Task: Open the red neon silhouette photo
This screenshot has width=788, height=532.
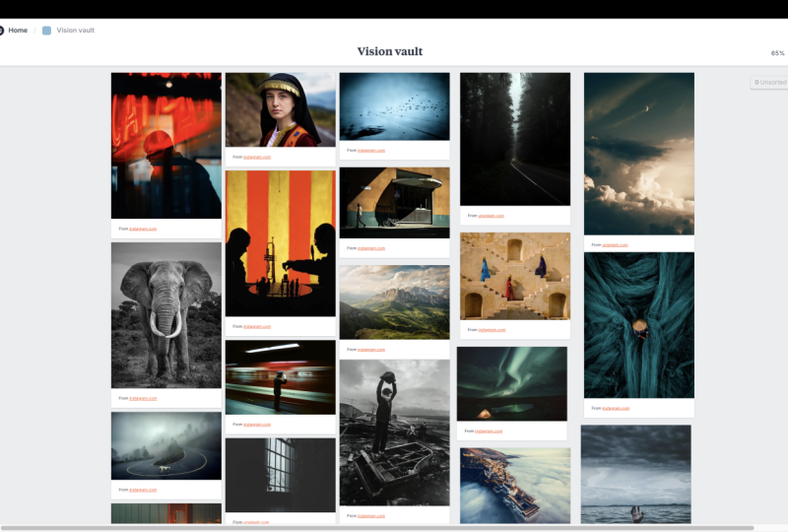Action: point(166,146)
